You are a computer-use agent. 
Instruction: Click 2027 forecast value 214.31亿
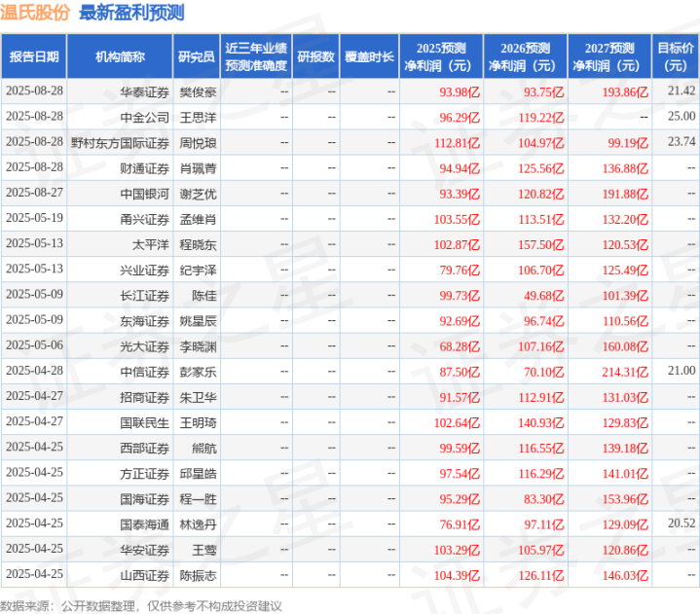click(x=625, y=372)
